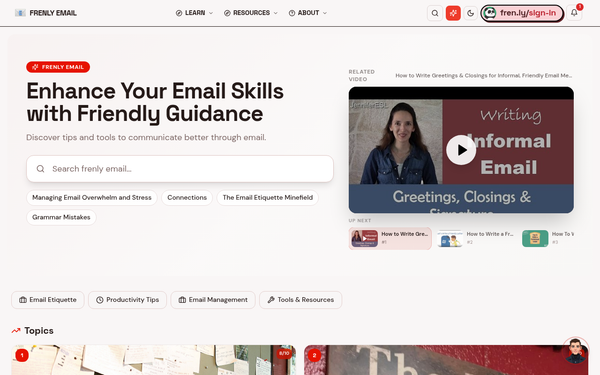
Task: Open the Email Management category tab
Action: (213, 300)
